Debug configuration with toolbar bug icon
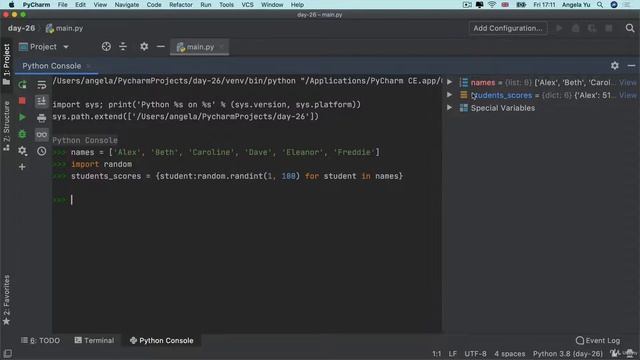Screen dimensions: 640x360 click(x=576, y=28)
